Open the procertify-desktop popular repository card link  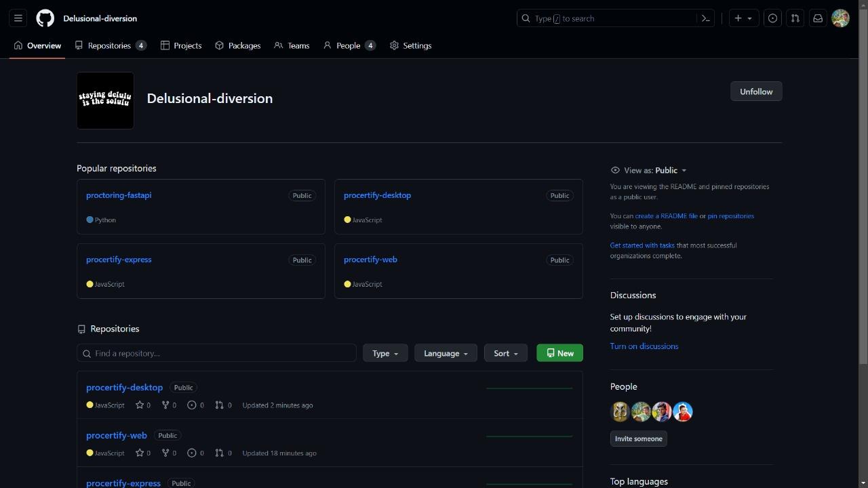click(x=377, y=195)
